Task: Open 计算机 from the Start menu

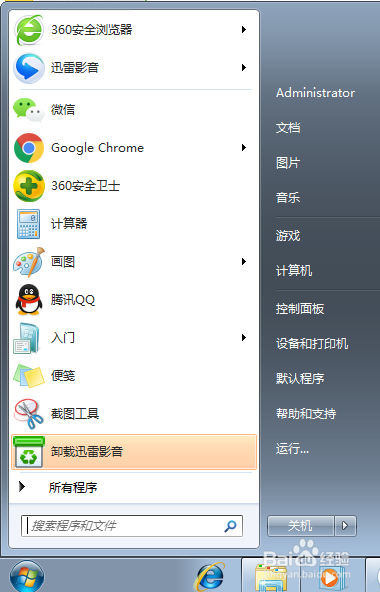Action: coord(294,271)
